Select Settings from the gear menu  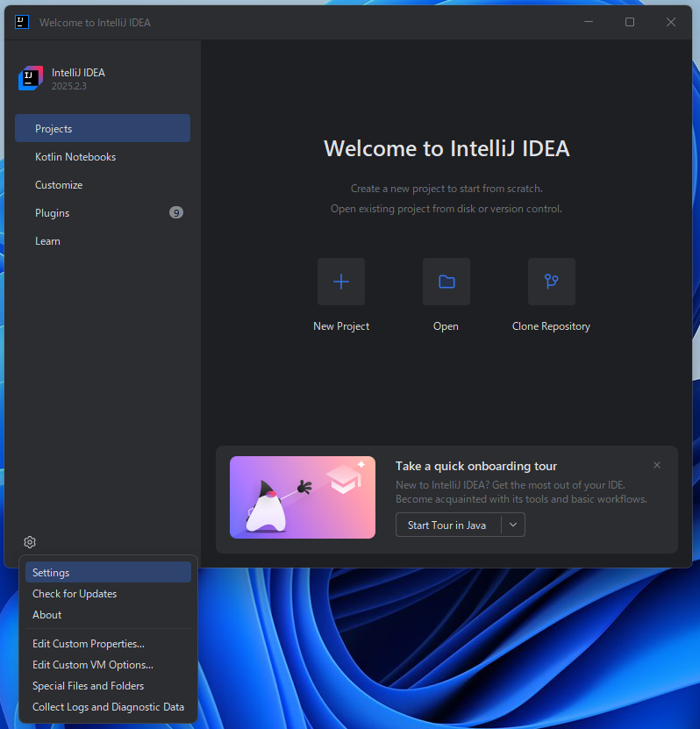51,573
